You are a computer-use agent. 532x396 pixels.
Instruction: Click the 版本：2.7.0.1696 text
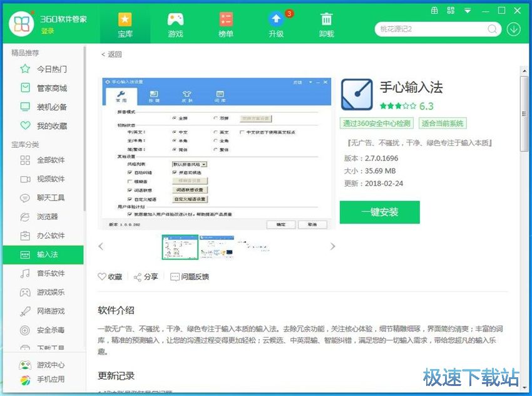point(371,159)
